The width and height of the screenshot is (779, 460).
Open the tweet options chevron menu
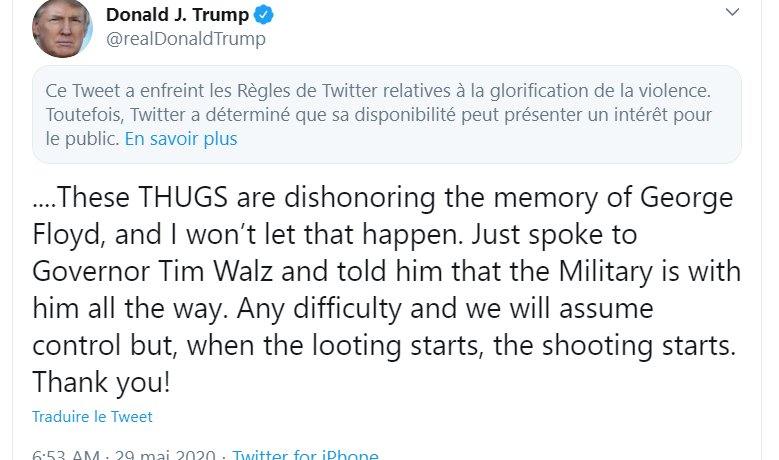point(733,13)
